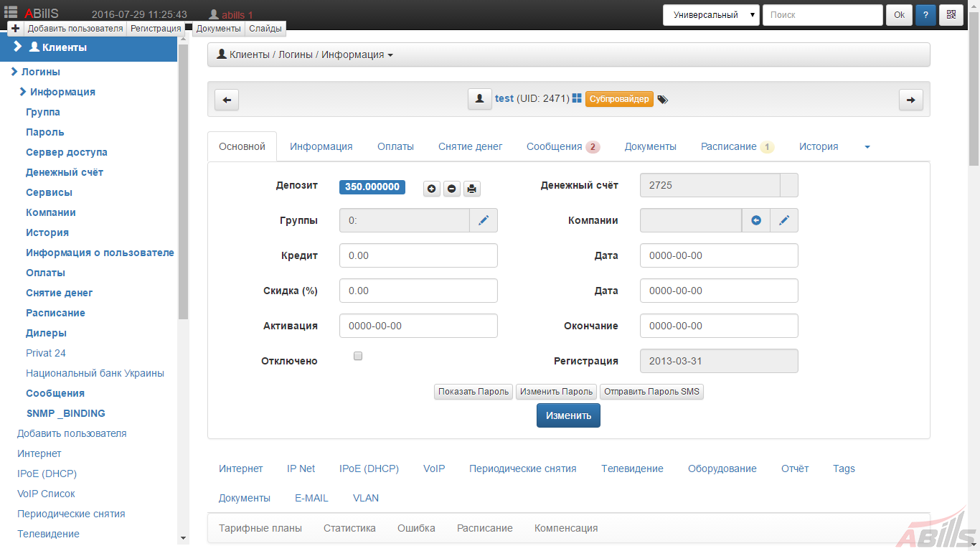Image resolution: width=980 pixels, height=551 pixels.
Task: Click the Изменить submit button
Action: 568,415
